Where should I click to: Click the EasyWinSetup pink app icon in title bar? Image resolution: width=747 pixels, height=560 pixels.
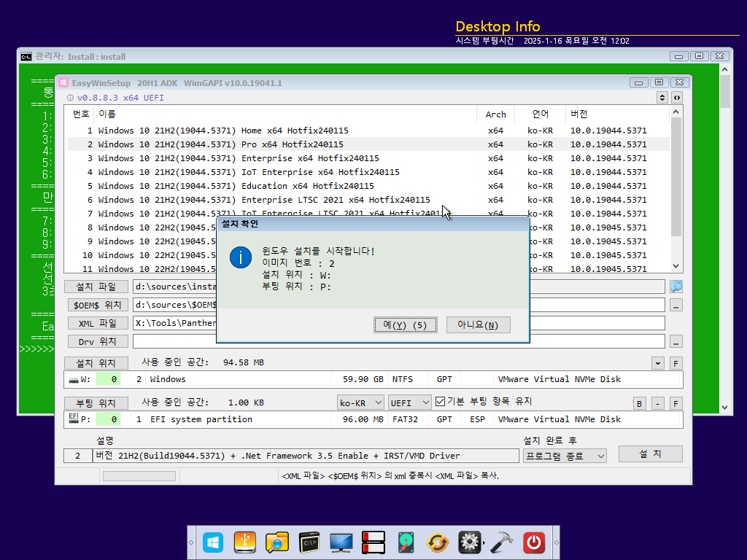pyautogui.click(x=63, y=83)
